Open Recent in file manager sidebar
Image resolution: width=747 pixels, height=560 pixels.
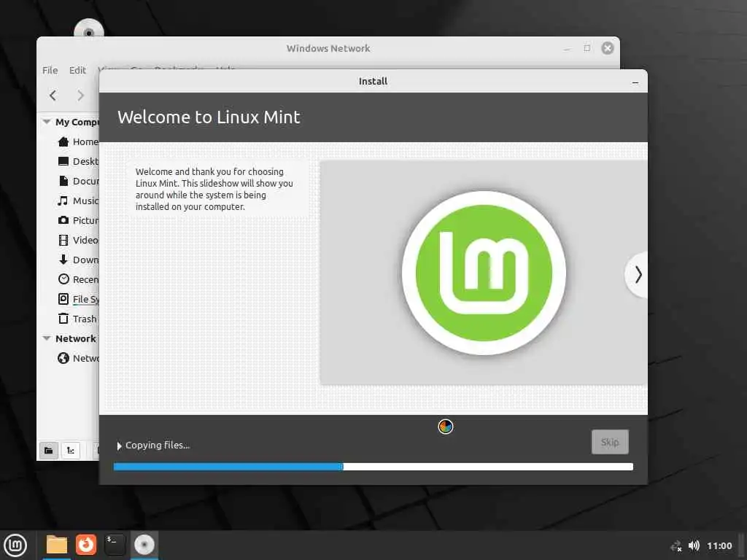pos(77,279)
